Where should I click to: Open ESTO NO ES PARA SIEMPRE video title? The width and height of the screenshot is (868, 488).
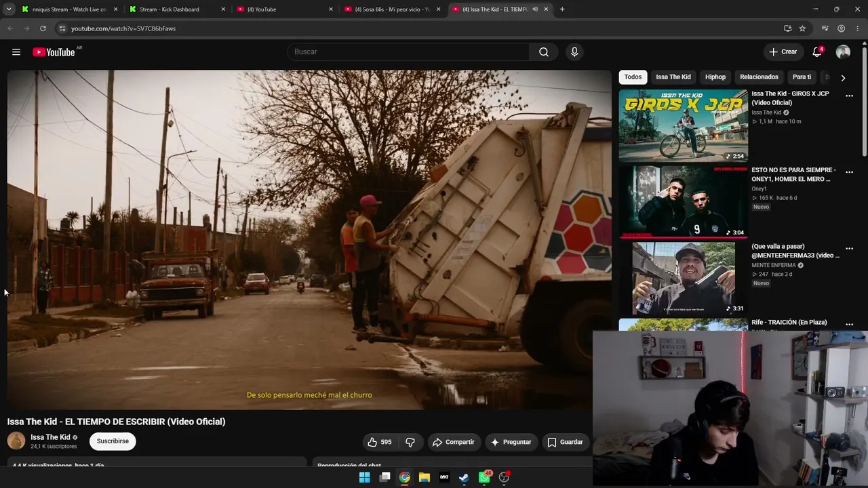(x=793, y=175)
